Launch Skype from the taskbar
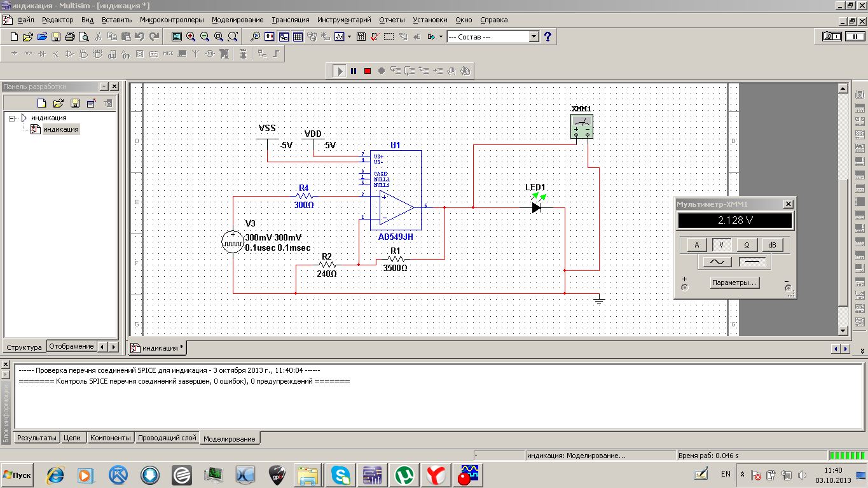 [x=340, y=475]
